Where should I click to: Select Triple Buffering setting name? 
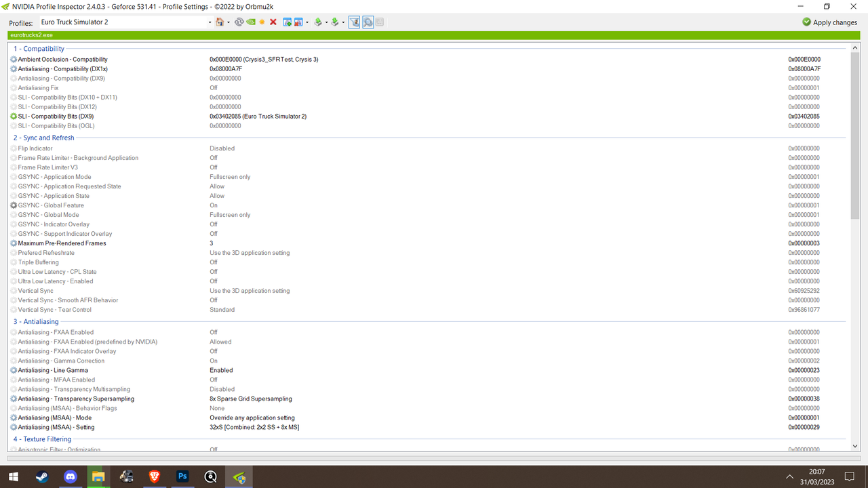(x=38, y=262)
